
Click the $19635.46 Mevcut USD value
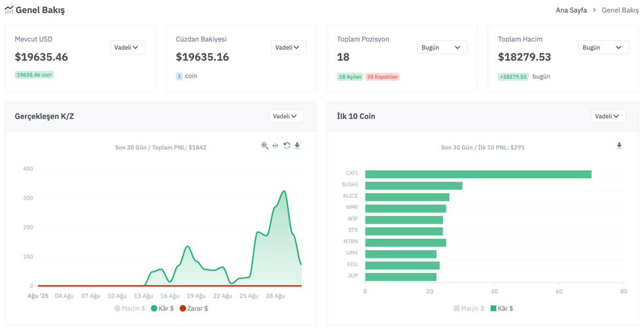click(x=41, y=57)
